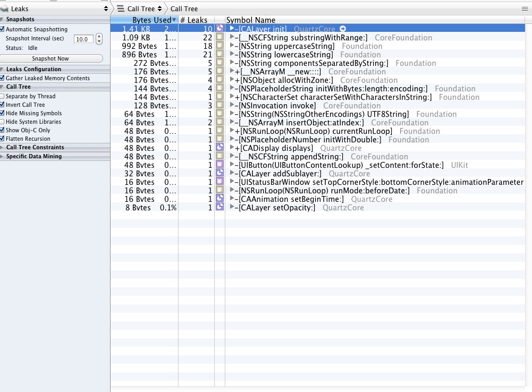Click QuartzCore icon for setOpacity row
532x392 pixels.
tap(220, 207)
